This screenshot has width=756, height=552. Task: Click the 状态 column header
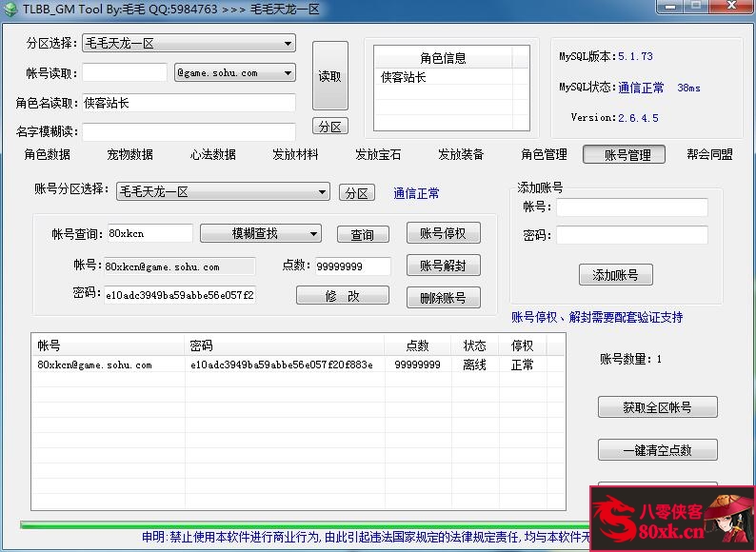click(475, 345)
